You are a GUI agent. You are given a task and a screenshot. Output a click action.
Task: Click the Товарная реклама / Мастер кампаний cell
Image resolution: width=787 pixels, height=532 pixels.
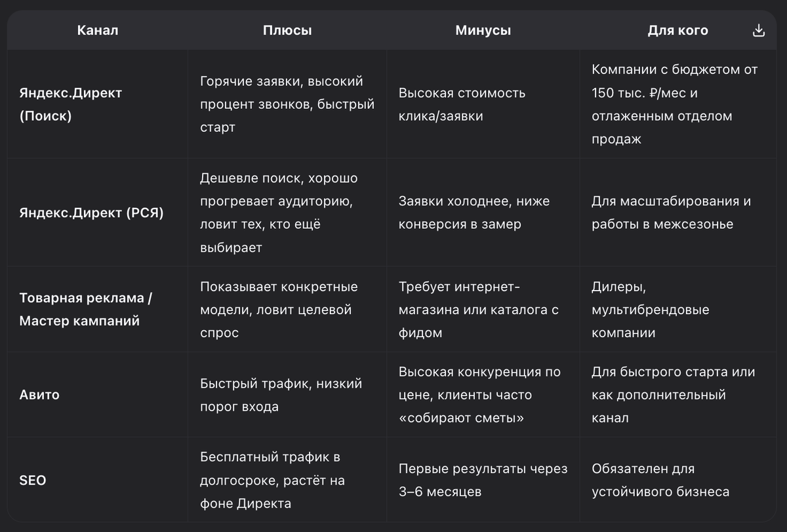pyautogui.click(x=85, y=310)
